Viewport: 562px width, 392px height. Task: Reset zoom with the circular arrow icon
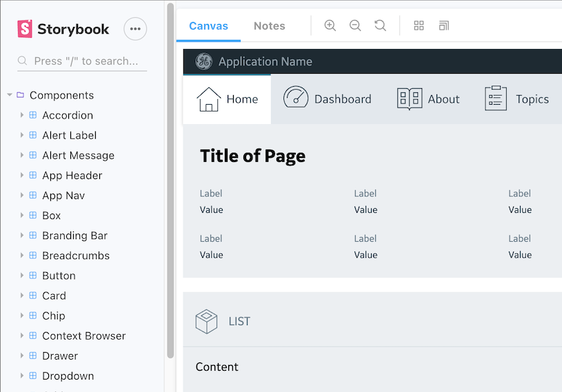coord(380,25)
